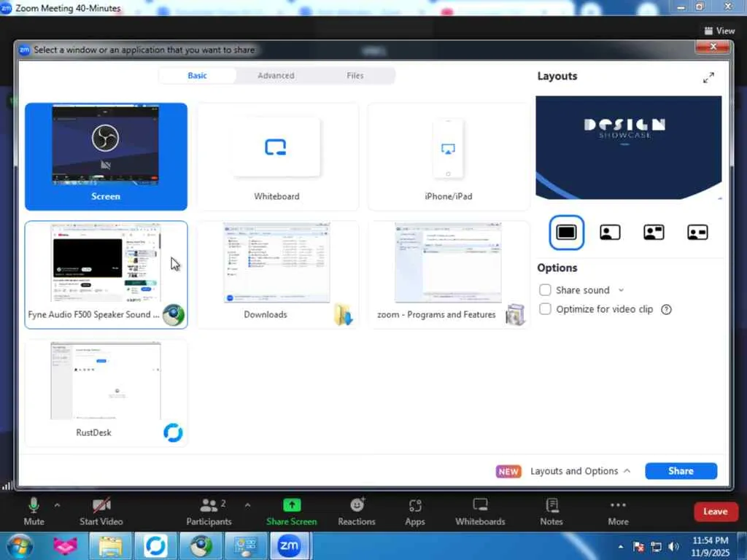Click the network icon in the system tray

[x=656, y=547]
